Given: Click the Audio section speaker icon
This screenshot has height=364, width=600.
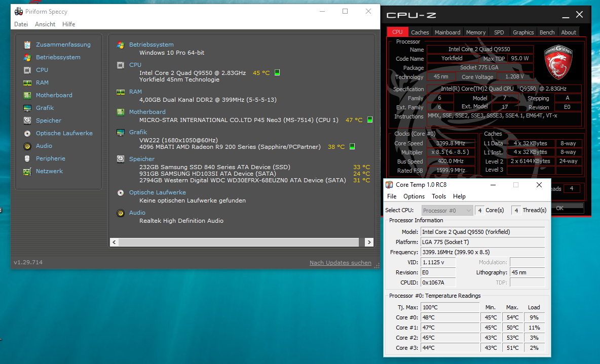Looking at the screenshot, I should pyautogui.click(x=121, y=213).
